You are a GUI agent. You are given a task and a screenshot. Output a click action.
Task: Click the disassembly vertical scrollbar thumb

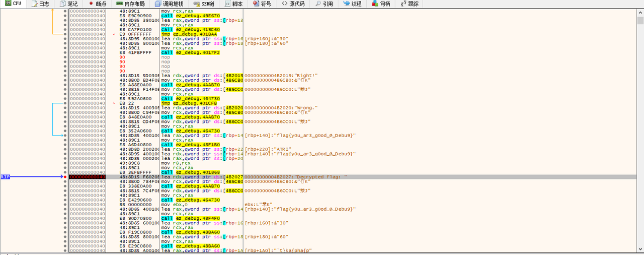tap(640, 21)
